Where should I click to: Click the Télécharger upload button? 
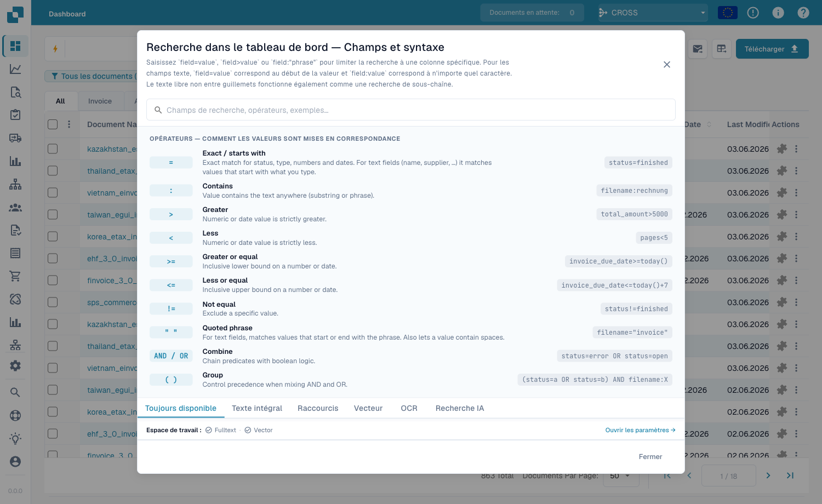point(772,49)
